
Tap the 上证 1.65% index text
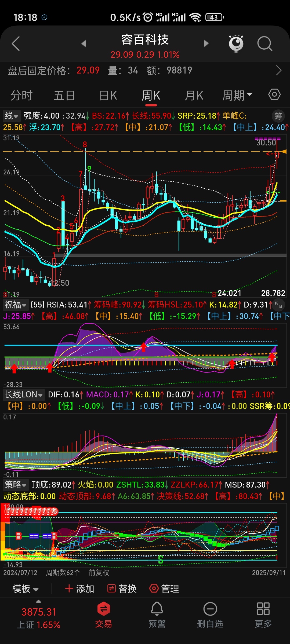point(39,625)
